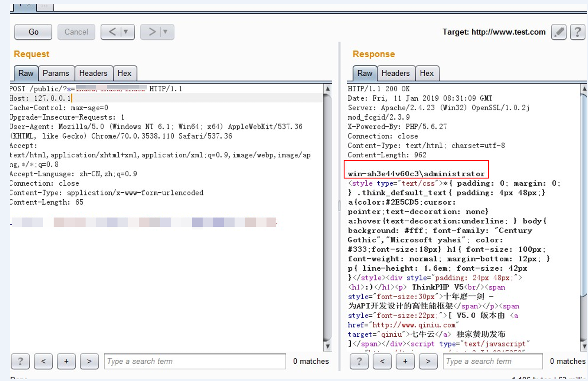Click next match button in Response search
The height and width of the screenshot is (381, 588).
coord(428,362)
